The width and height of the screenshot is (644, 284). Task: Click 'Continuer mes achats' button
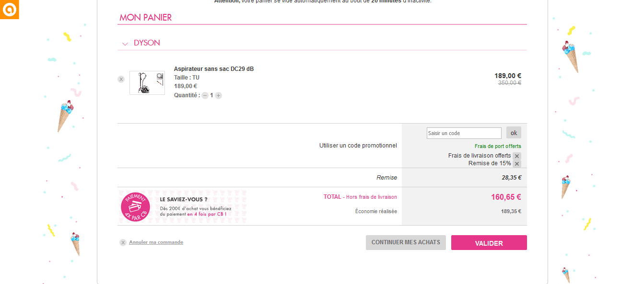tap(406, 242)
